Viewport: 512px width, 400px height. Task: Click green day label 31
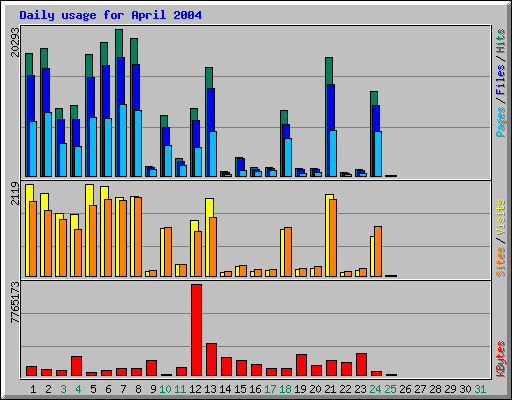click(480, 389)
